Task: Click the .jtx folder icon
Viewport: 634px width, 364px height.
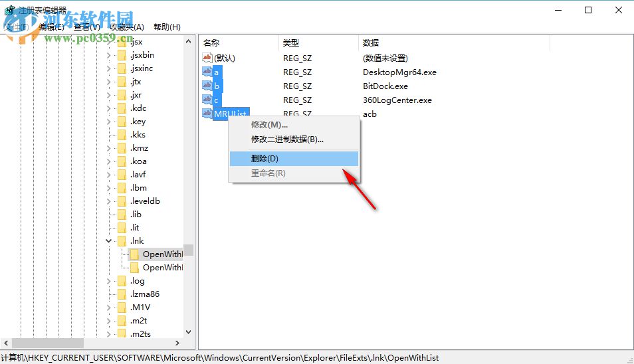Action: point(122,82)
